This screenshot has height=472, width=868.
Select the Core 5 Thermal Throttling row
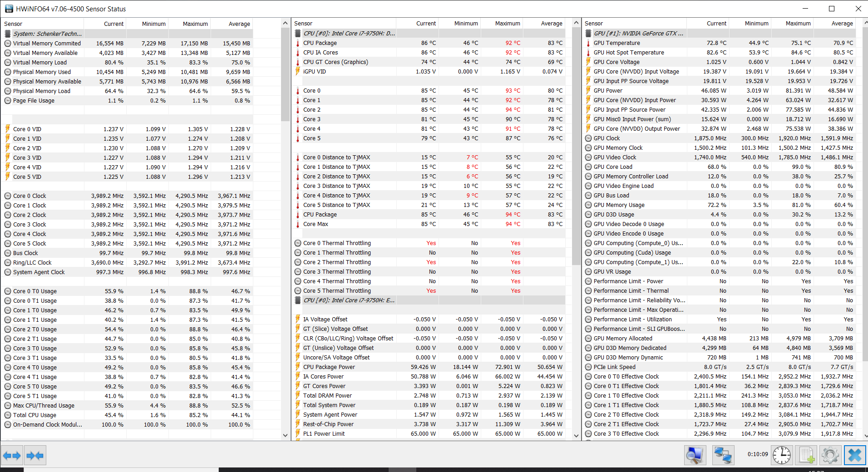point(429,290)
